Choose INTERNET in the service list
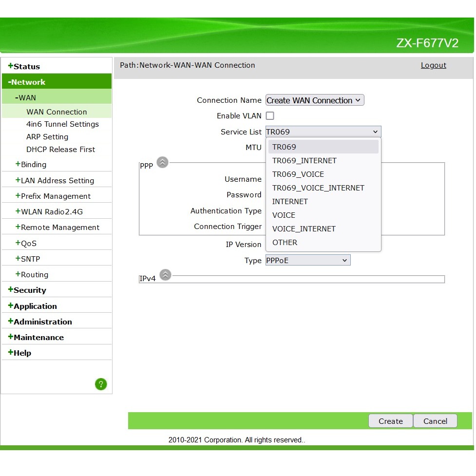The image size is (476, 476). [x=290, y=202]
